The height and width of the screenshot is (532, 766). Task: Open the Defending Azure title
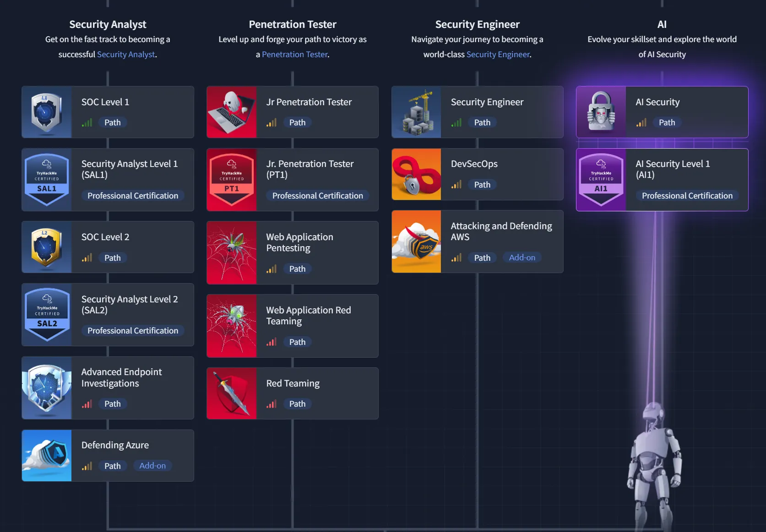pyautogui.click(x=115, y=445)
